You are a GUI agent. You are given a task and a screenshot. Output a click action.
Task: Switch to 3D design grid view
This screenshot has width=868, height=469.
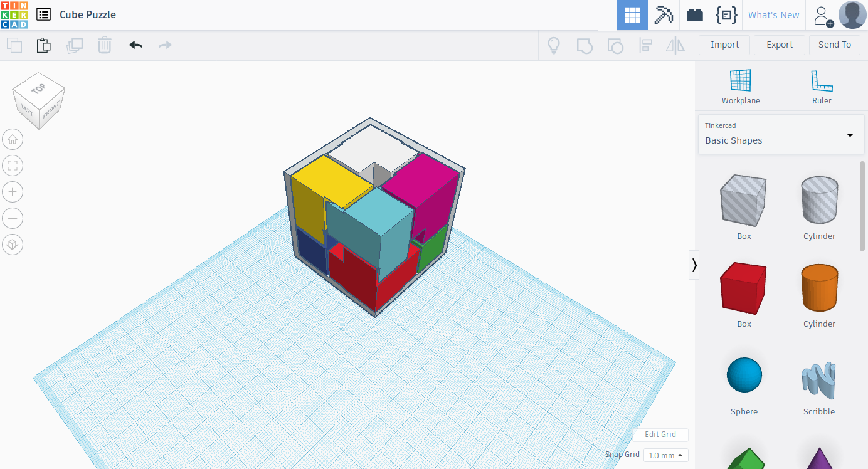click(x=632, y=15)
